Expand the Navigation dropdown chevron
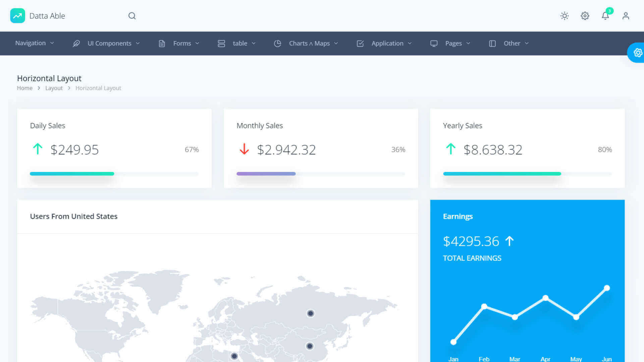 52,43
